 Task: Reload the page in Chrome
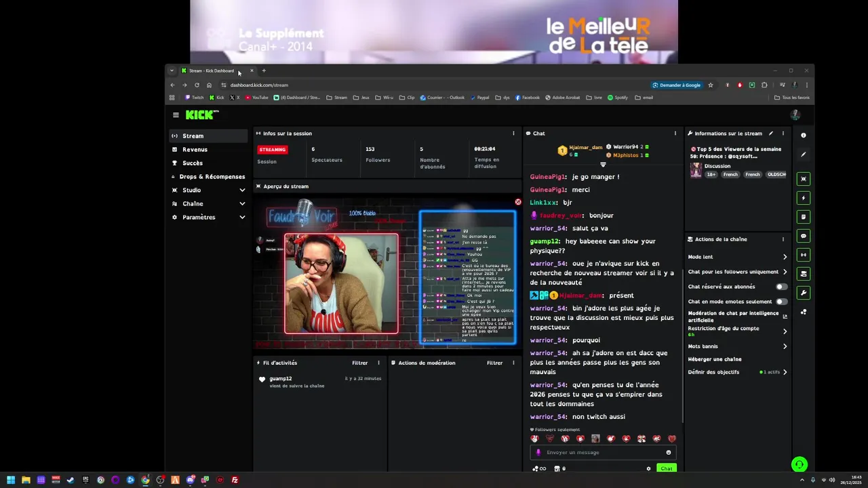[x=197, y=85]
